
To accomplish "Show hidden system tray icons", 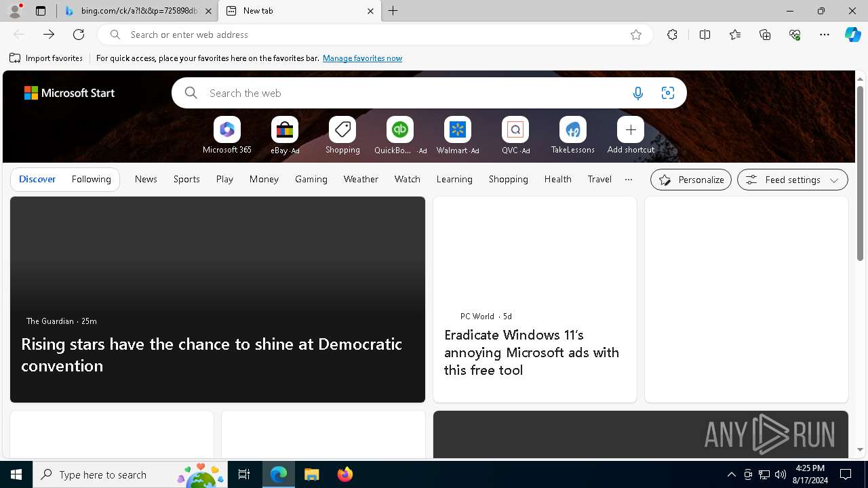I will (731, 474).
